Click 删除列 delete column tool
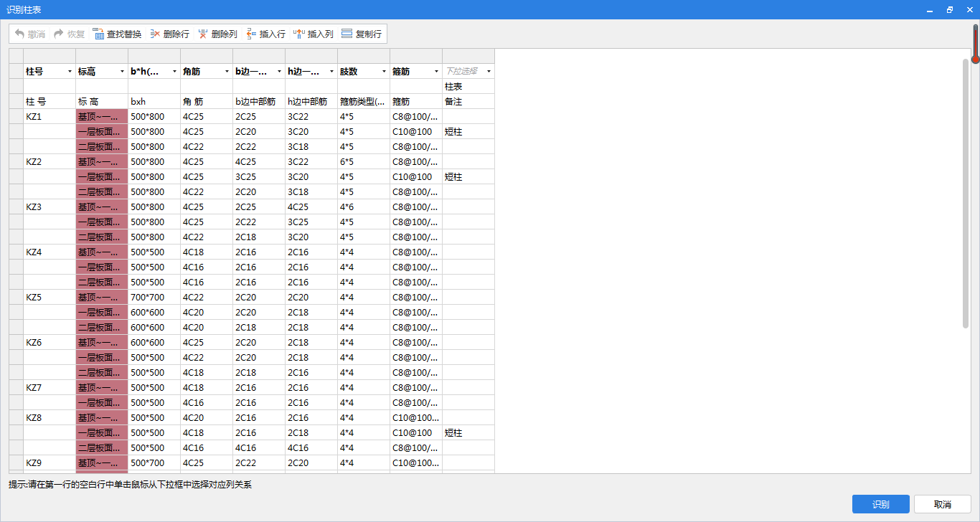This screenshot has width=980, height=522. 217,34
